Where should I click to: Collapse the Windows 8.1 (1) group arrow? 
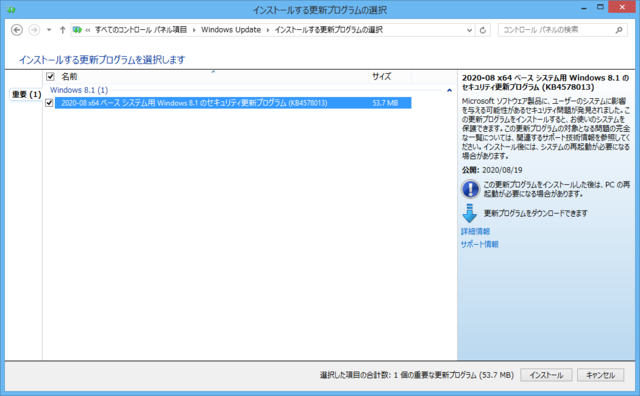pyautogui.click(x=449, y=90)
